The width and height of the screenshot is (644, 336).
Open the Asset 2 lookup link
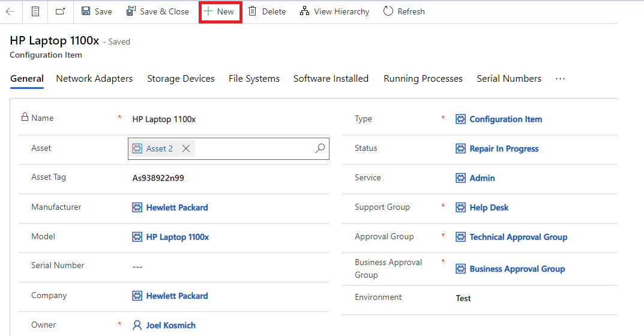point(160,148)
